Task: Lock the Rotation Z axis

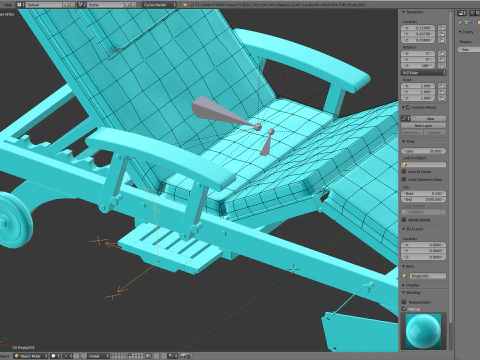Action: pyautogui.click(x=442, y=66)
